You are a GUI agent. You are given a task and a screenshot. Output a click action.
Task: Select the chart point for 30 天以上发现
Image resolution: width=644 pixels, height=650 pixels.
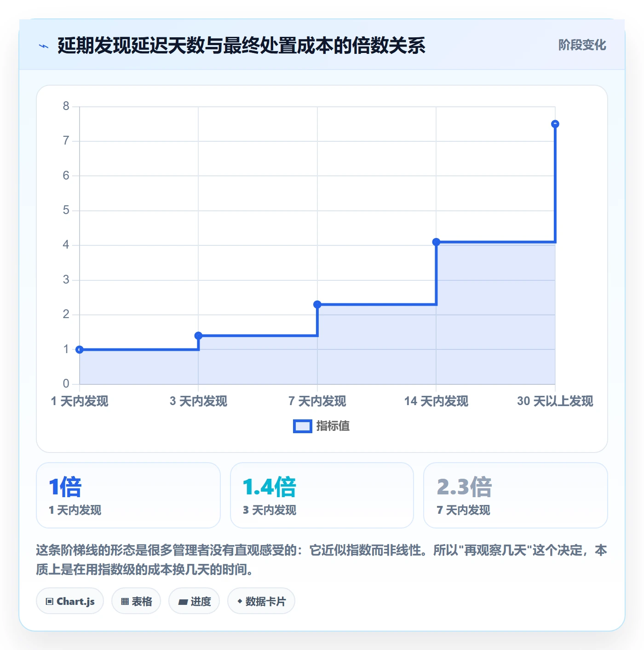pos(555,124)
